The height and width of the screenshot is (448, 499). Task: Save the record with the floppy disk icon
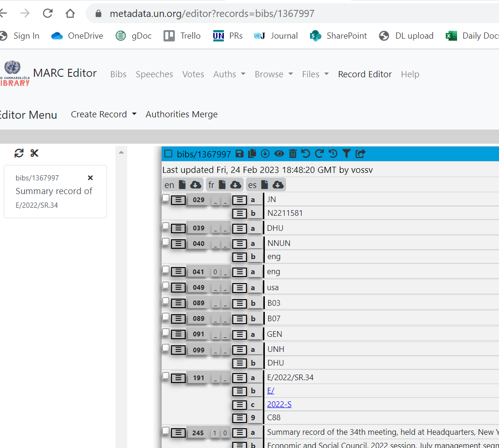coord(239,154)
